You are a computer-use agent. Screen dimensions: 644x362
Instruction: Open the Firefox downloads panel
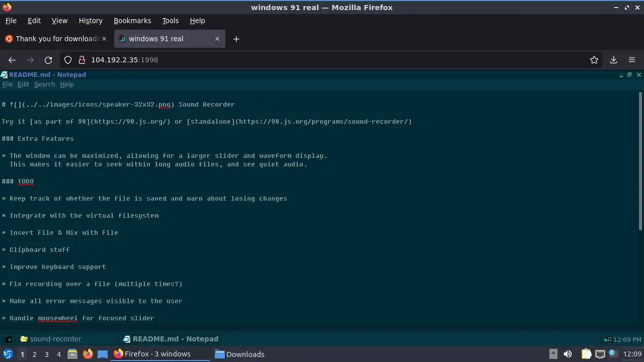(x=613, y=60)
